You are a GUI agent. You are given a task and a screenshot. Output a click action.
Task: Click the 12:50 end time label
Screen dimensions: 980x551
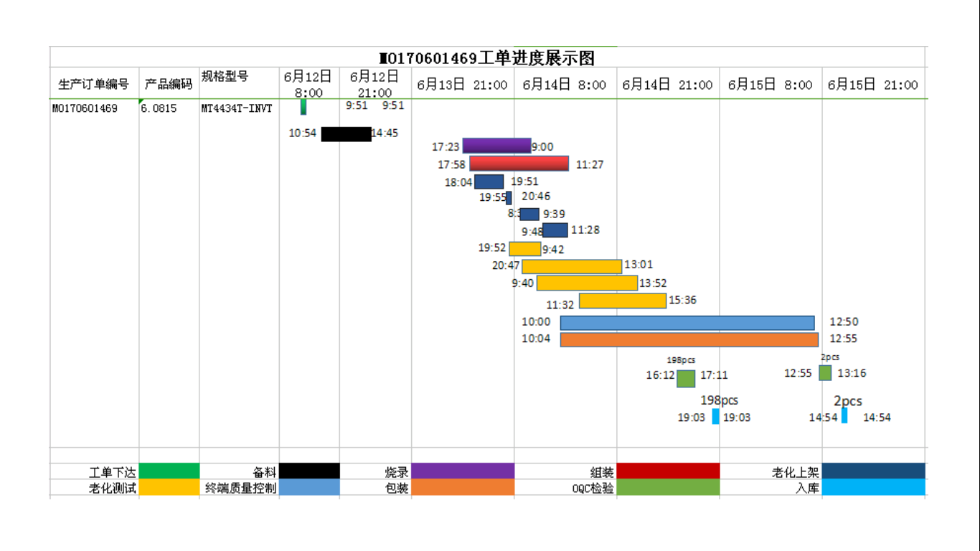tap(844, 322)
